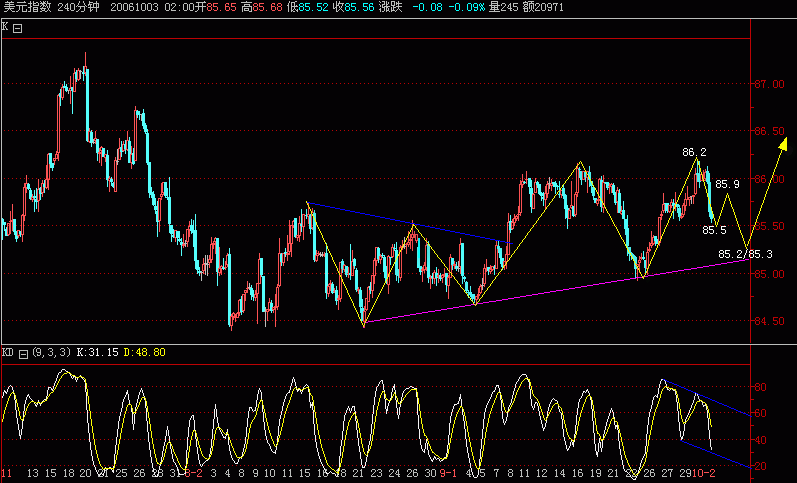Click the 85.50 price axis label
The width and height of the screenshot is (797, 483).
point(769,226)
